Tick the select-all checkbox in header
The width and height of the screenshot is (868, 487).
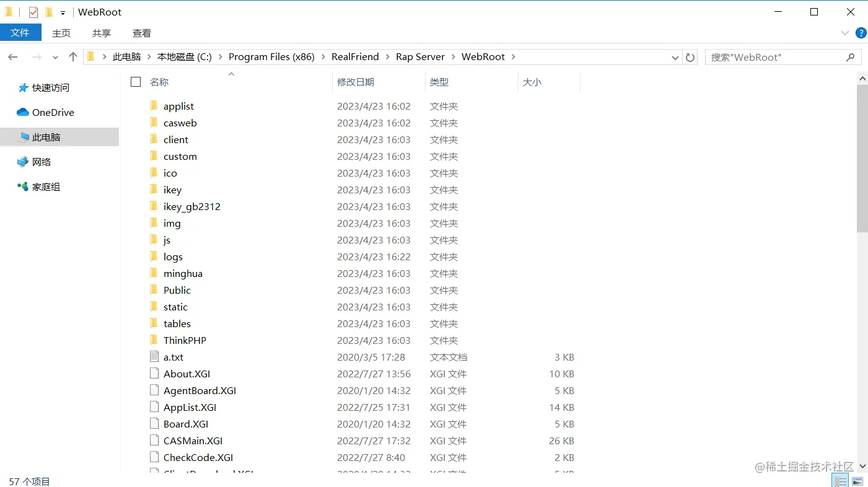coord(136,82)
